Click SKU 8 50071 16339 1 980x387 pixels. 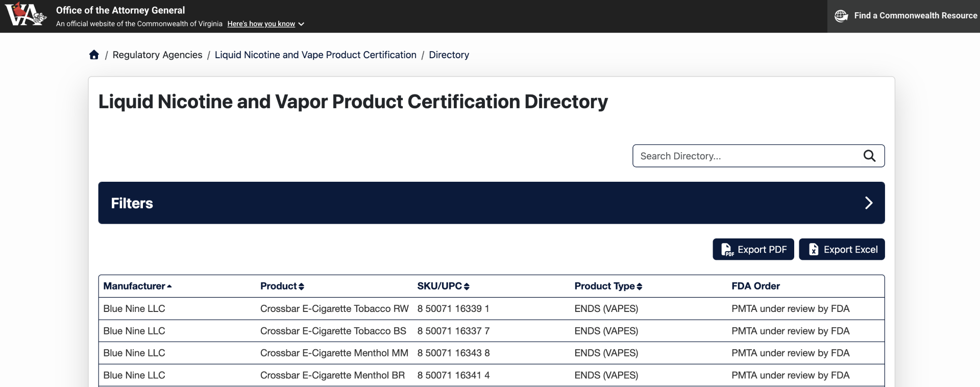point(453,308)
